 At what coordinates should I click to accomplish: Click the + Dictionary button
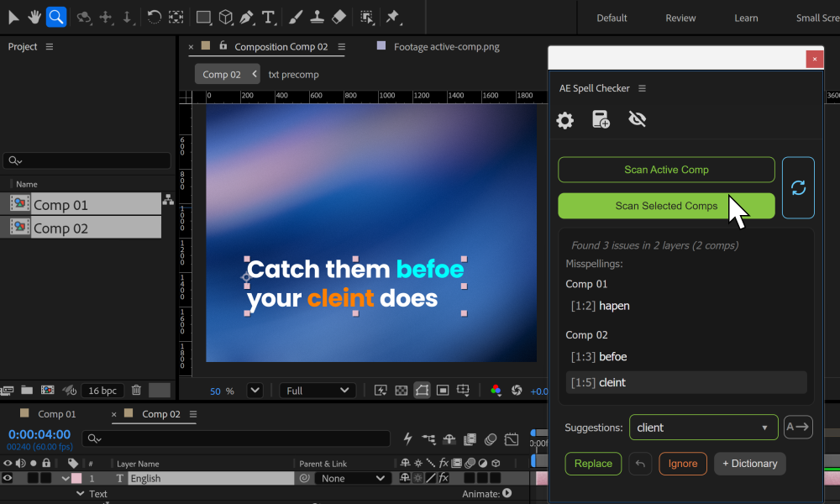pos(749,464)
